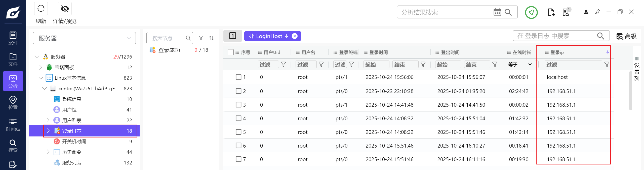Screen dimensions: 644x170
Task: Open the 文件 section in sidebar
Action: point(13,60)
